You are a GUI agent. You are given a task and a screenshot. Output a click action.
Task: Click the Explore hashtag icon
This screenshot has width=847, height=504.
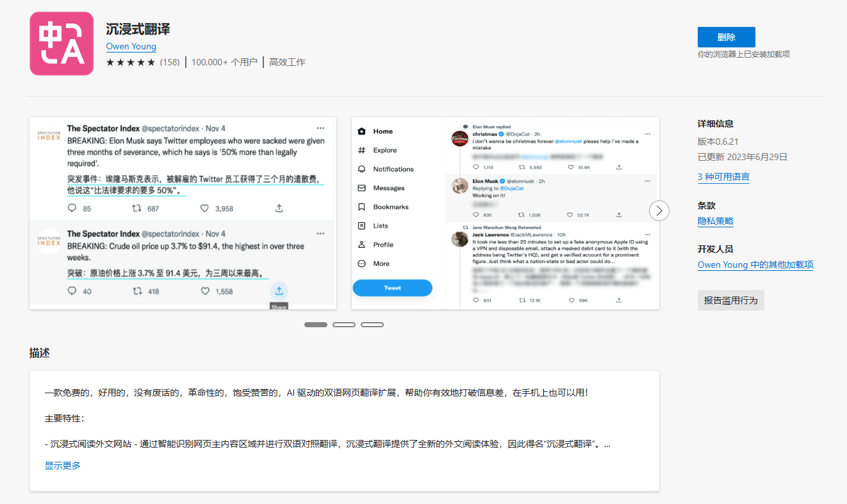(361, 150)
